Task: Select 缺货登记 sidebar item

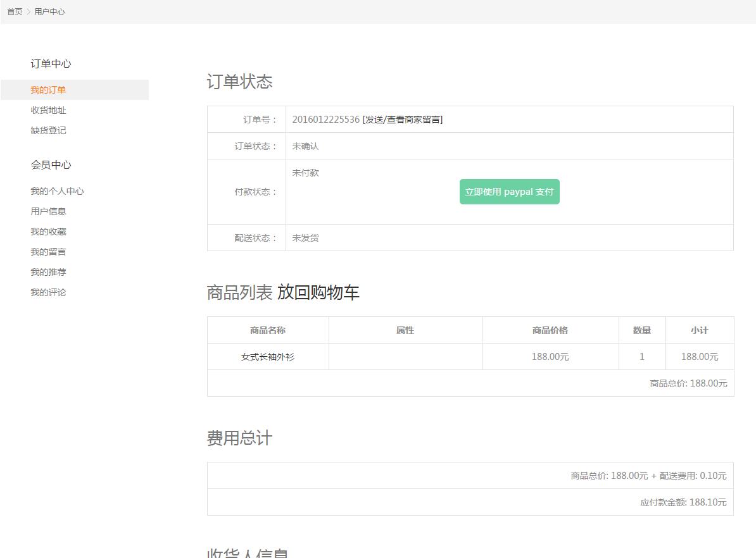Action: coord(48,130)
